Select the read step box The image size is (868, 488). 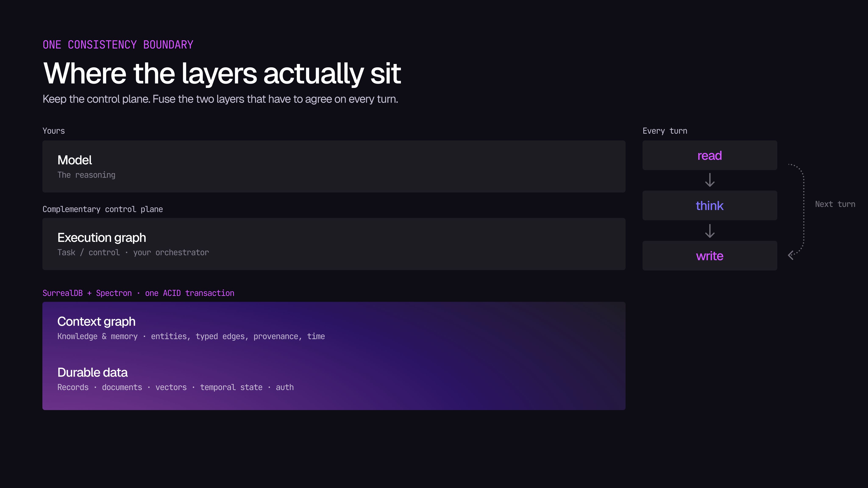tap(710, 155)
